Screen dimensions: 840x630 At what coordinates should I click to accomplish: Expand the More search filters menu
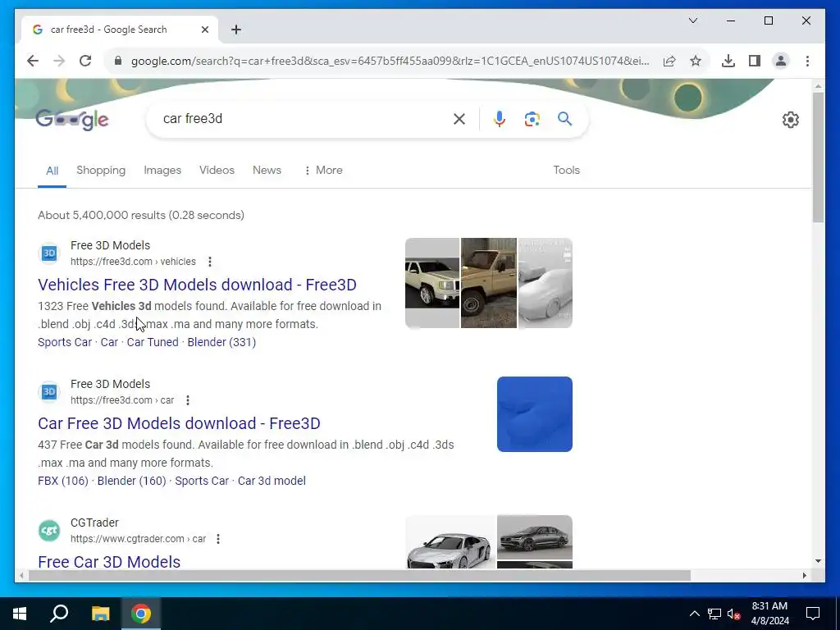click(323, 171)
